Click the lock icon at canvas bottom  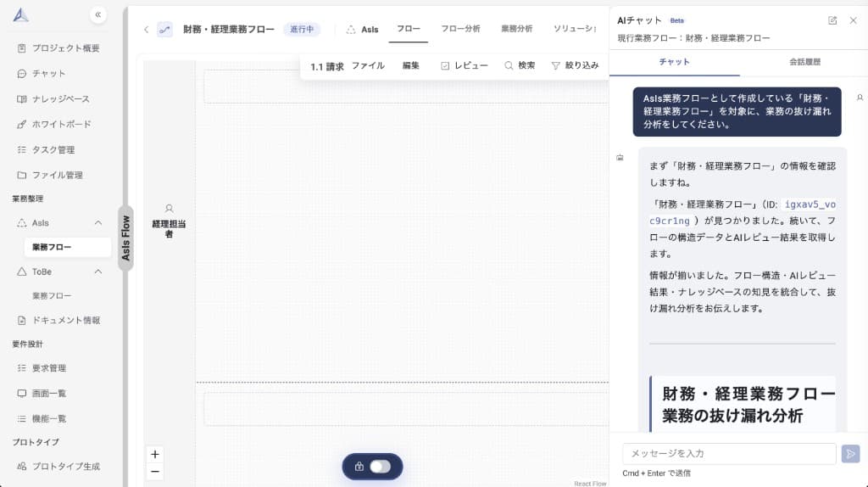[359, 467]
